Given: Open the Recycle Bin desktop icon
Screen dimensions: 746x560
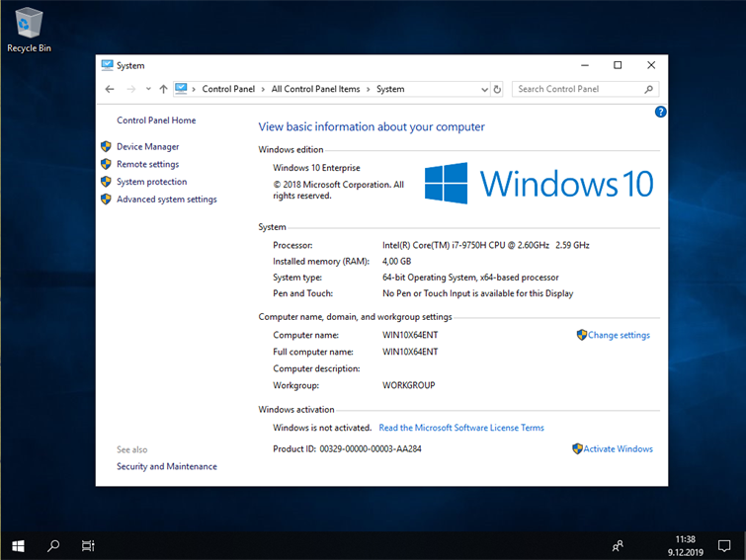Looking at the screenshot, I should pyautogui.click(x=29, y=31).
